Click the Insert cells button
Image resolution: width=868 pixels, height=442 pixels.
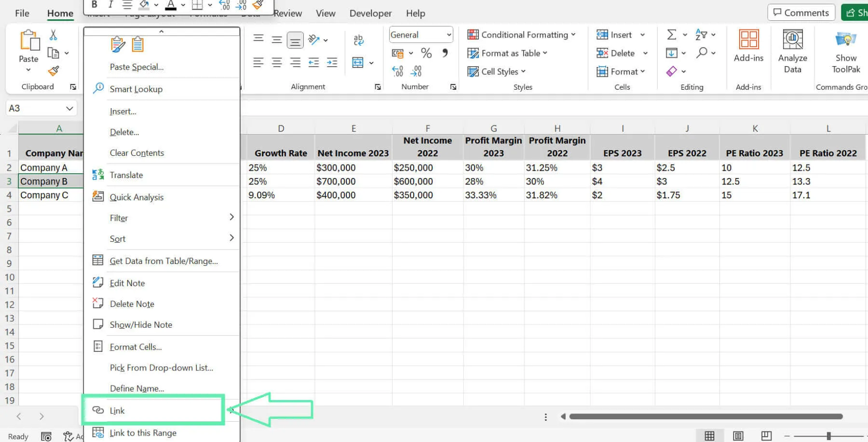click(614, 35)
